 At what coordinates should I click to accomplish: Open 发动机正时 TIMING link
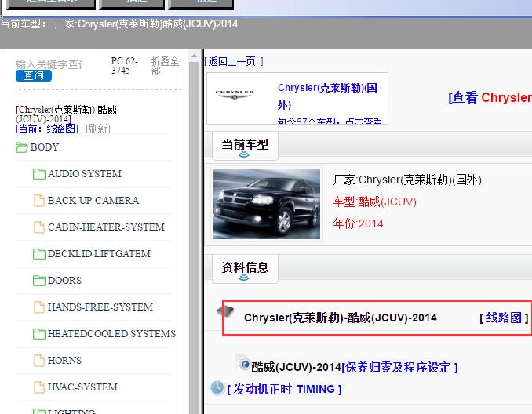pyautogui.click(x=284, y=389)
